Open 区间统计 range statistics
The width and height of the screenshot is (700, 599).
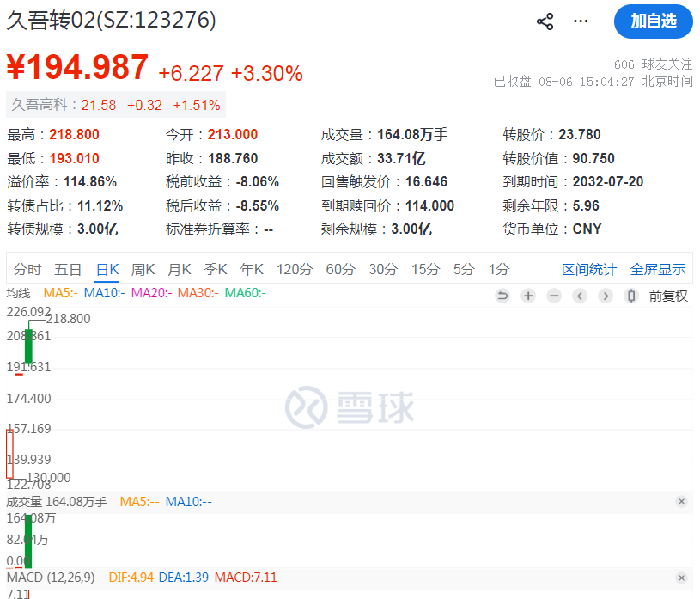(589, 269)
